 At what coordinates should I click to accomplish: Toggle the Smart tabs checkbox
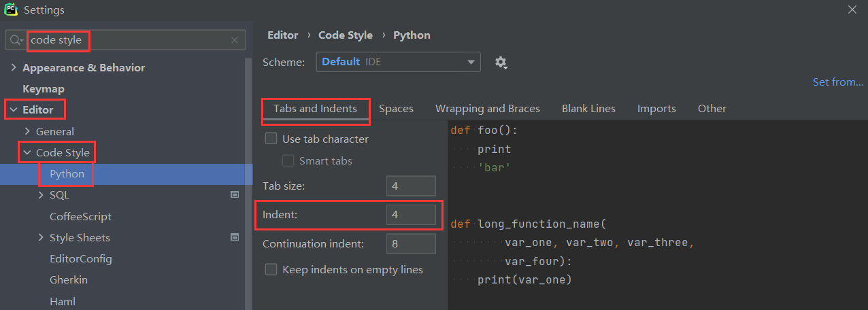[288, 161]
